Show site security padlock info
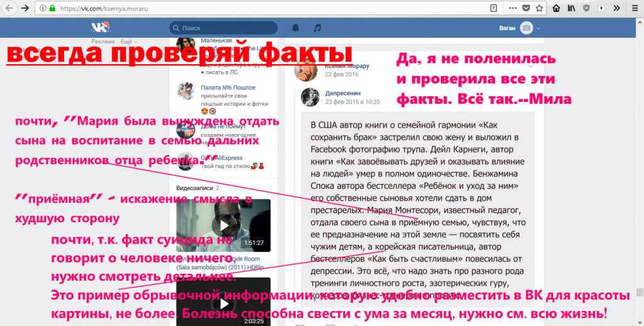 52,9
